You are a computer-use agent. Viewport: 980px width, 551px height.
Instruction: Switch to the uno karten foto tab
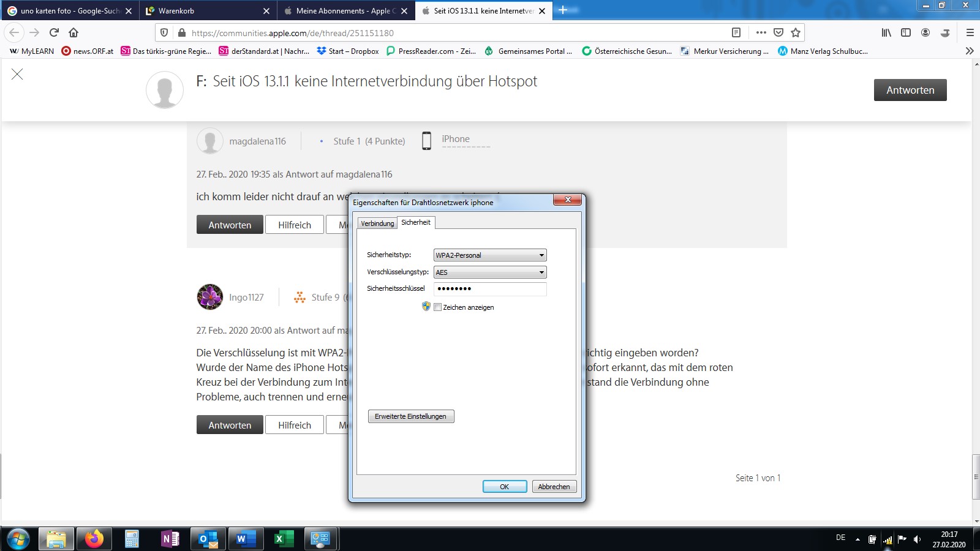(70, 10)
